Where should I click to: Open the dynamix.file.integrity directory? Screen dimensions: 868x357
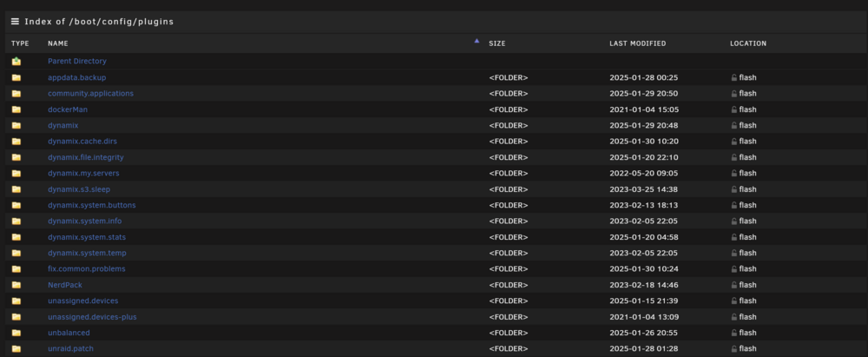(86, 157)
